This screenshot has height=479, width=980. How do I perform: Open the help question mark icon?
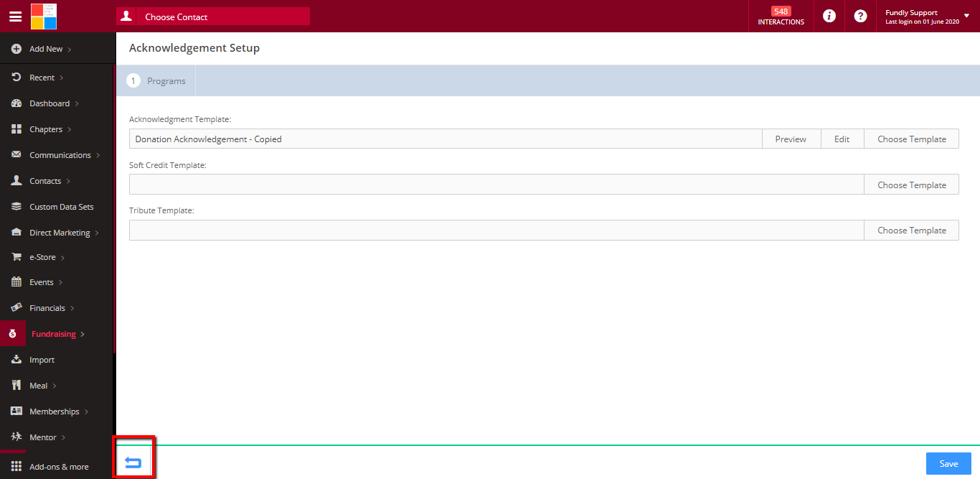click(x=861, y=16)
